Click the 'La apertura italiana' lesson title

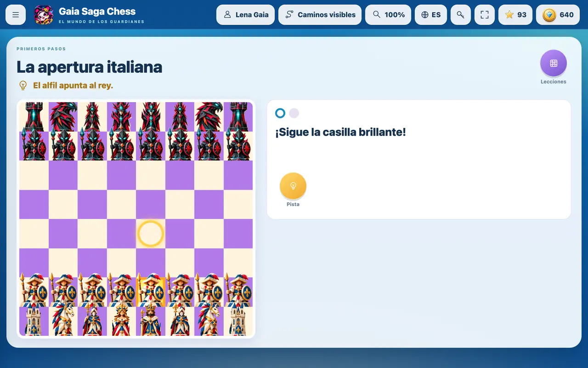coord(90,67)
